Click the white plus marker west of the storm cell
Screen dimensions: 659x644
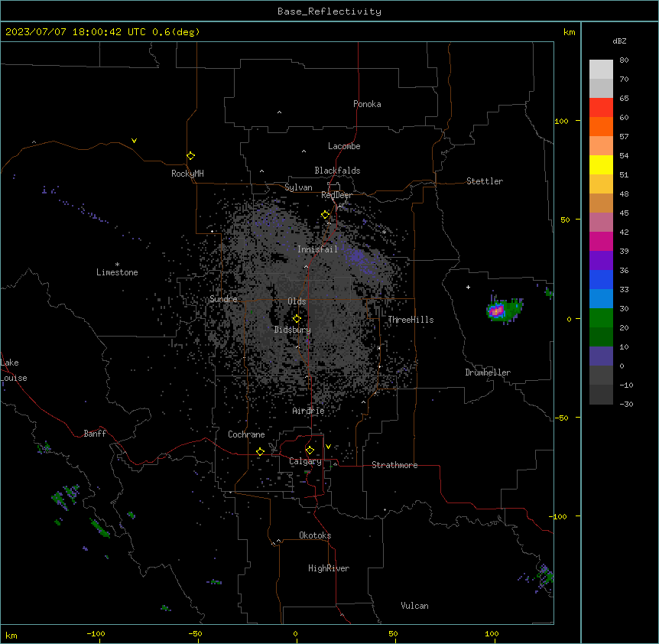468,287
